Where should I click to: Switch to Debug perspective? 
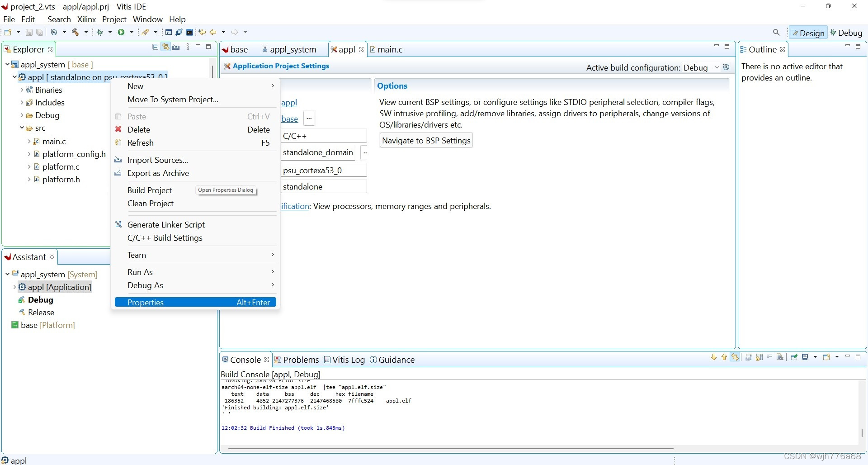846,33
